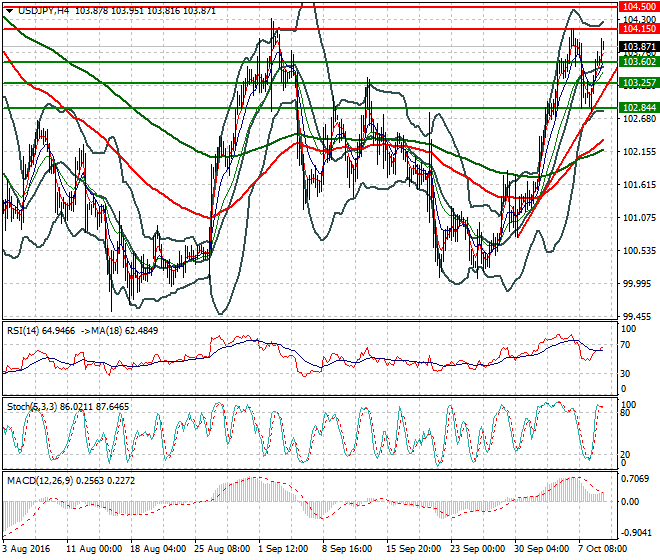Image resolution: width=660 pixels, height=560 pixels.
Task: Click the triangle arrow beside USDJPY,H4
Action: 9,11
